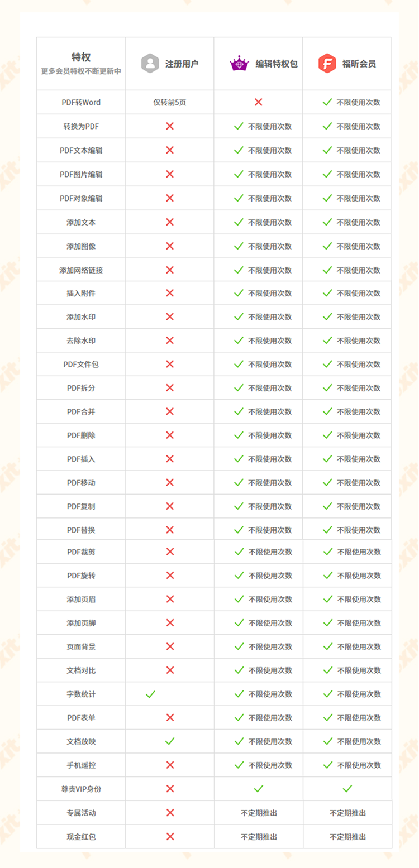This screenshot has height=868, width=419.
Task: Click the 特权 header title
Action: pos(81,57)
